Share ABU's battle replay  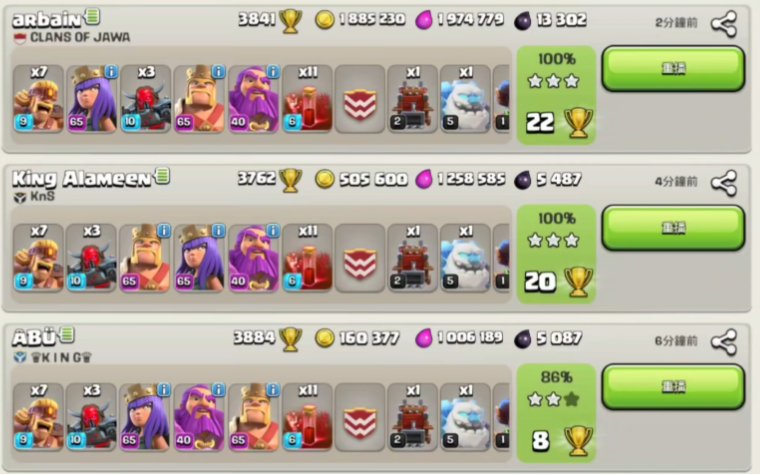[724, 342]
